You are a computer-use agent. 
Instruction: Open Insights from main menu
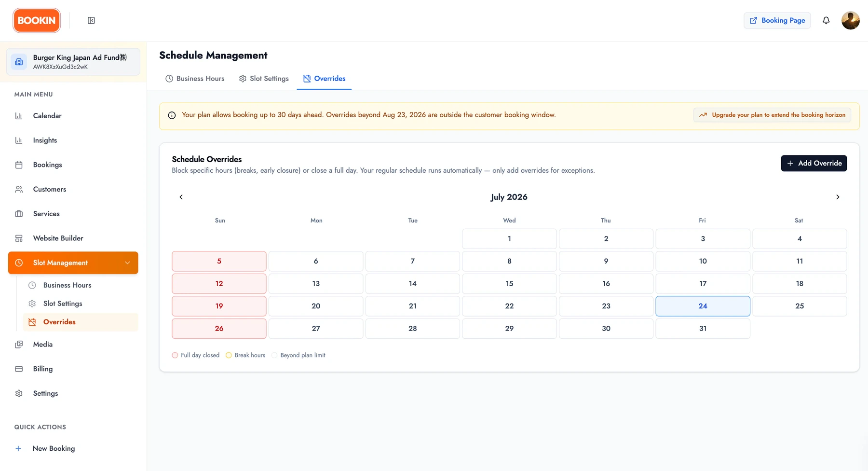(x=73, y=140)
